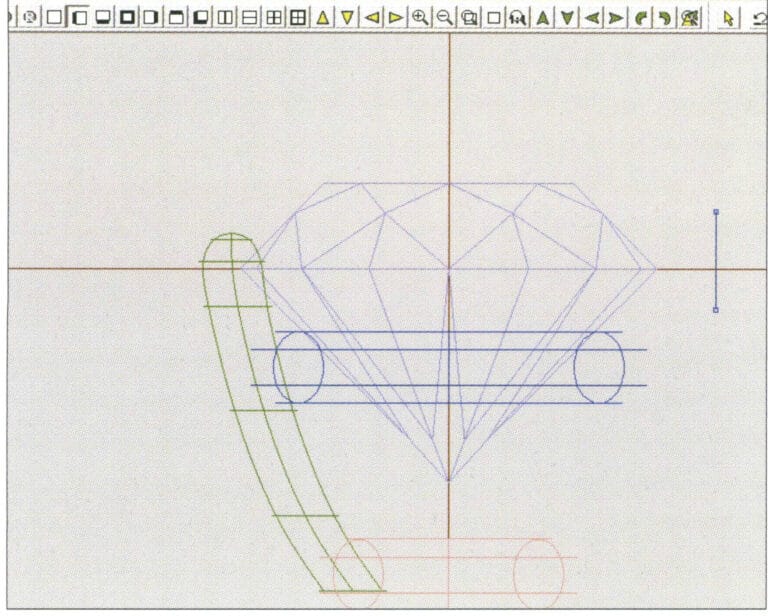Rotate view right with the green right arrow
The height and width of the screenshot is (616, 768).
point(616,18)
